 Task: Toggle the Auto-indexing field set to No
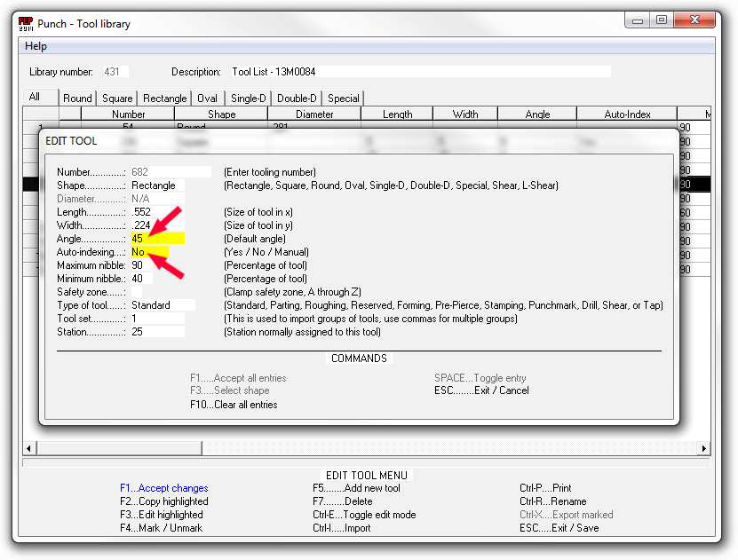pos(149,252)
